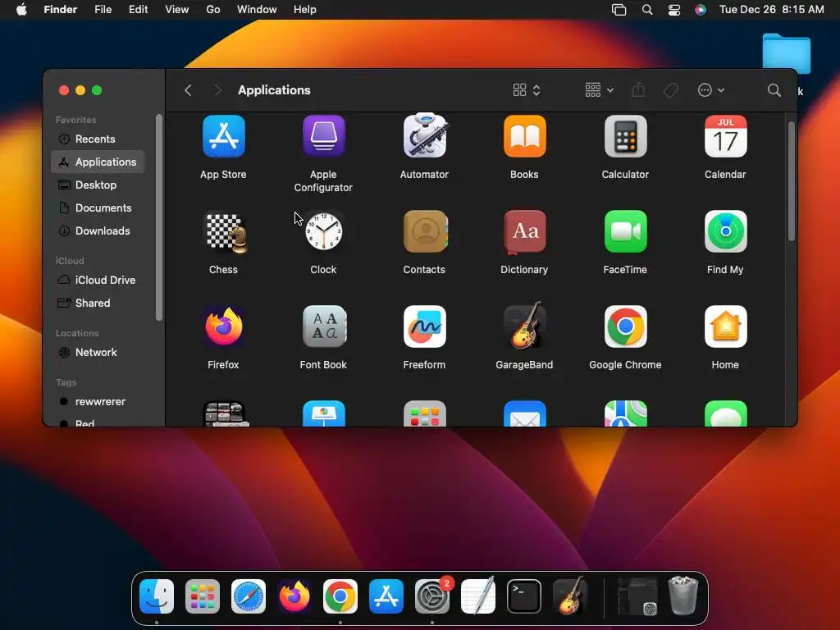840x630 pixels.
Task: Go back in Finder window
Action: coord(188,90)
